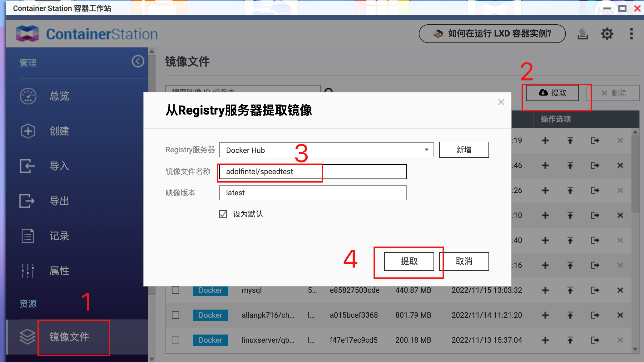Delete the allanpk716 image using its X icon
The width and height of the screenshot is (644, 362).
click(620, 315)
